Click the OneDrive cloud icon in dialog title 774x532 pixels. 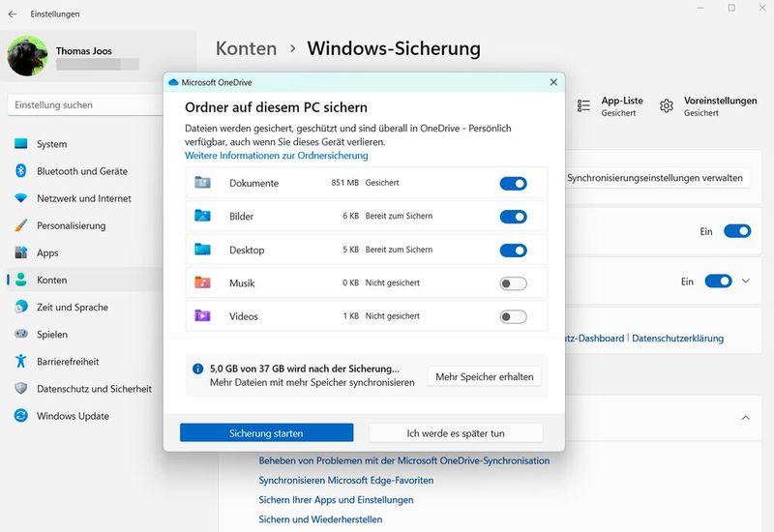click(x=173, y=82)
